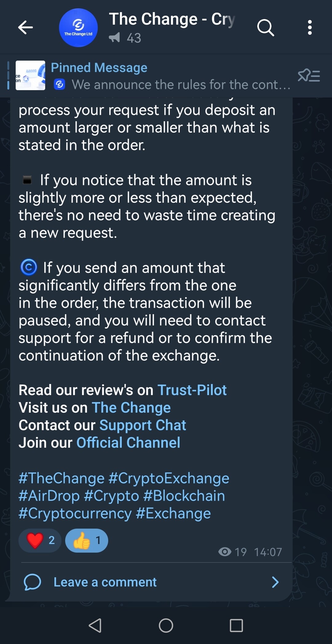This screenshot has width=332, height=644.
Task: Open the Support Chat link
Action: coord(143,426)
